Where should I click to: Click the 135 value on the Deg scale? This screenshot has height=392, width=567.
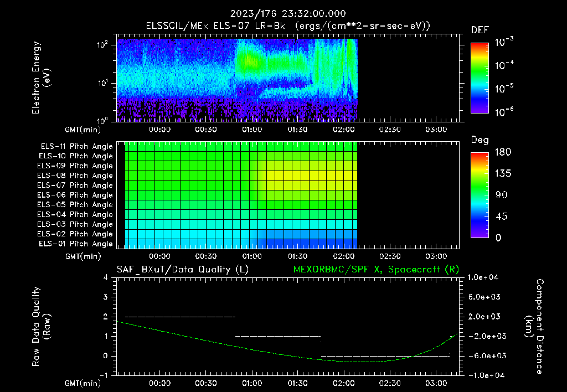pyautogui.click(x=503, y=173)
